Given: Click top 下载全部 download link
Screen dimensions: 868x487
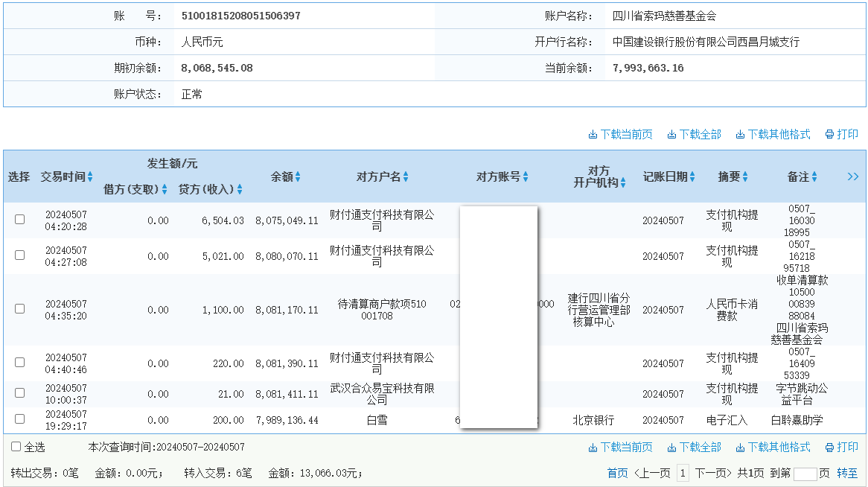Looking at the screenshot, I should pos(695,135).
